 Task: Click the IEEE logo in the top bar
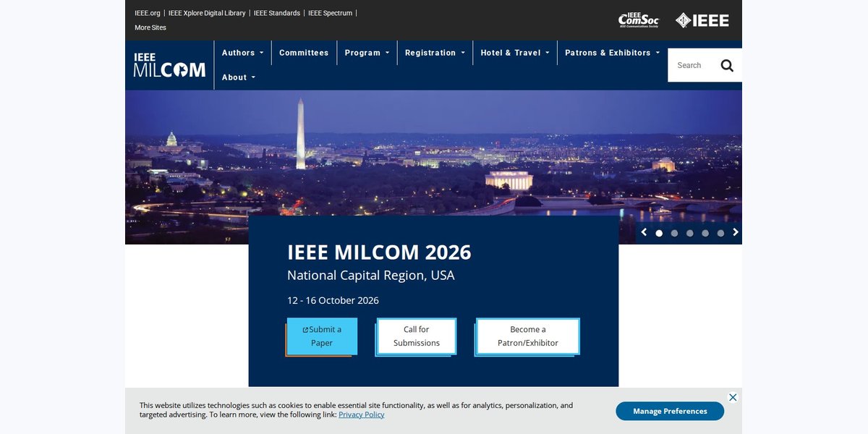point(702,20)
